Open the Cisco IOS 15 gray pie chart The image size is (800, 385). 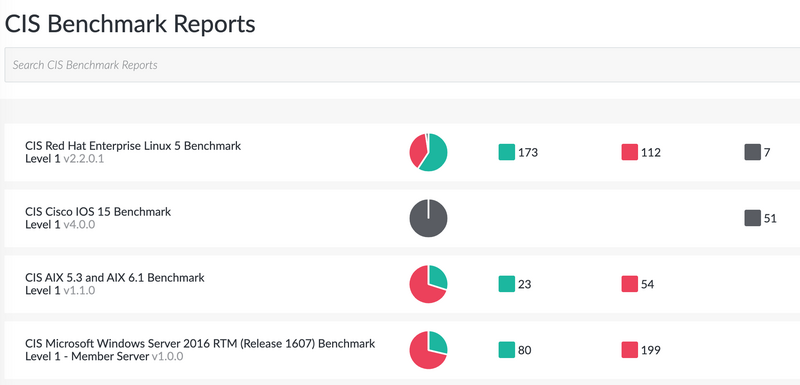click(429, 218)
